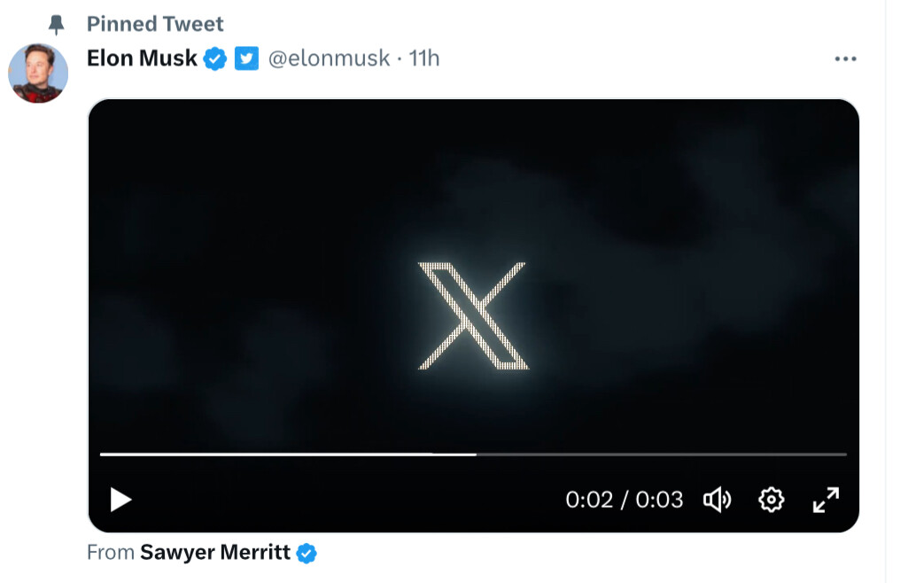
Task: Click the From label under the video
Action: pos(111,552)
